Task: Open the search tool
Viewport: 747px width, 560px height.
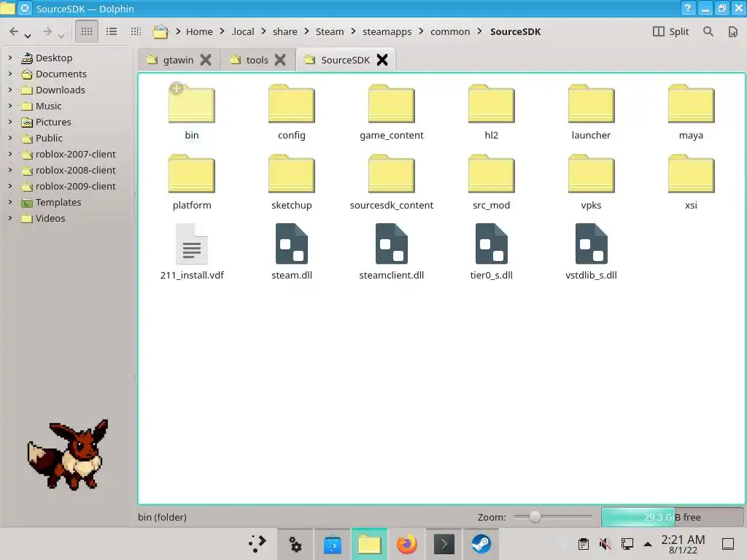Action: (x=708, y=31)
